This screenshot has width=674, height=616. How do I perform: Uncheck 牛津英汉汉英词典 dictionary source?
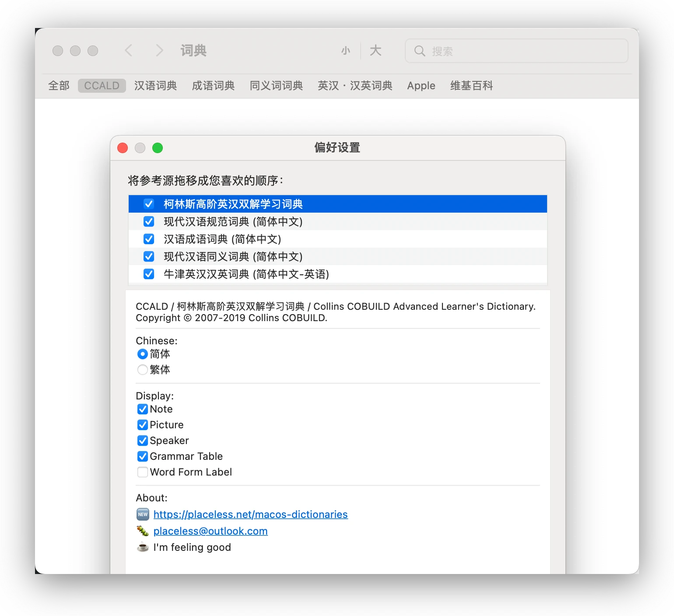pos(149,274)
